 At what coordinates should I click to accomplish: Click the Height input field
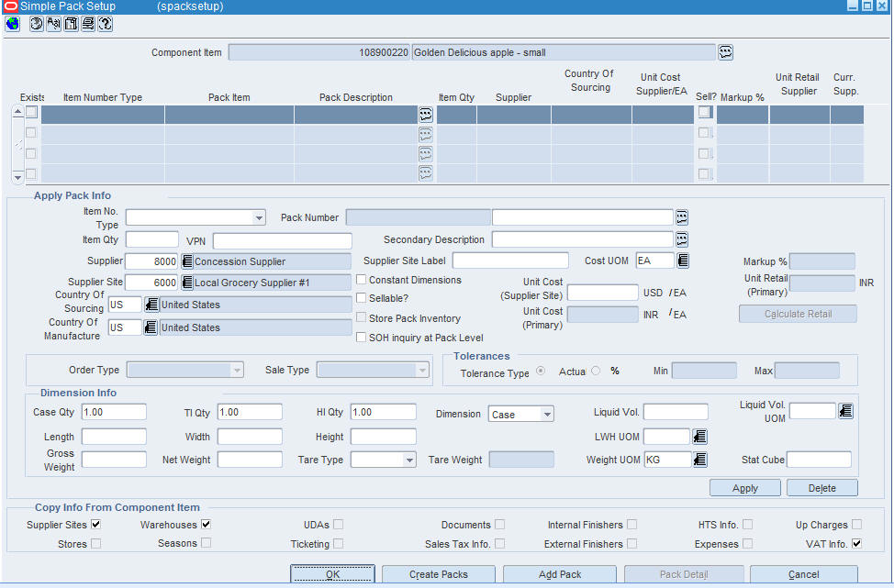pos(383,437)
